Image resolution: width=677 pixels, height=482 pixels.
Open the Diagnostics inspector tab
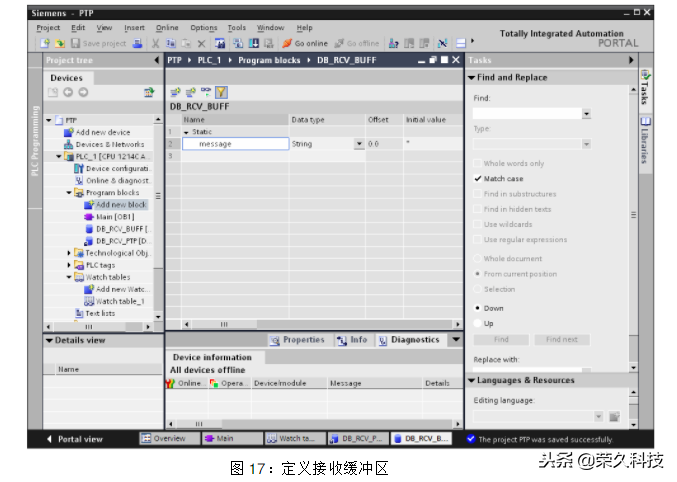pos(408,340)
